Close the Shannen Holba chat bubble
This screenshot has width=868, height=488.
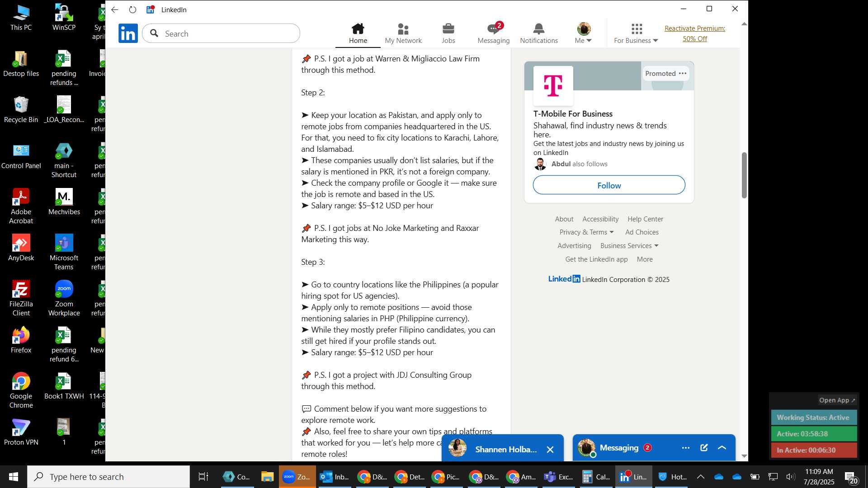pos(550,450)
